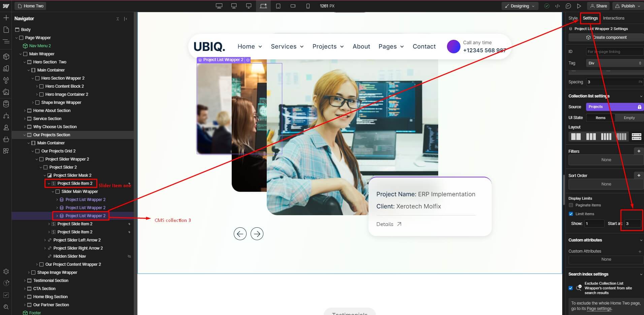Select the base desktop breakpoint with star
644x315 pixels.
point(263,6)
